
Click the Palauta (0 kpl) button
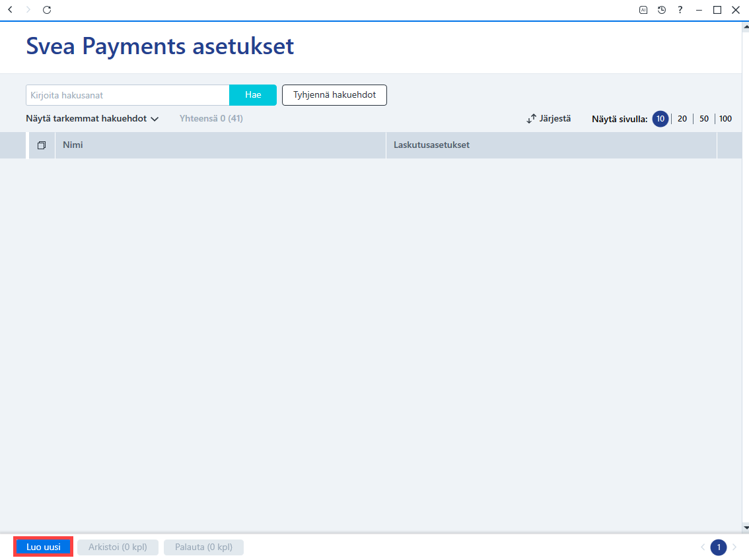203,547
